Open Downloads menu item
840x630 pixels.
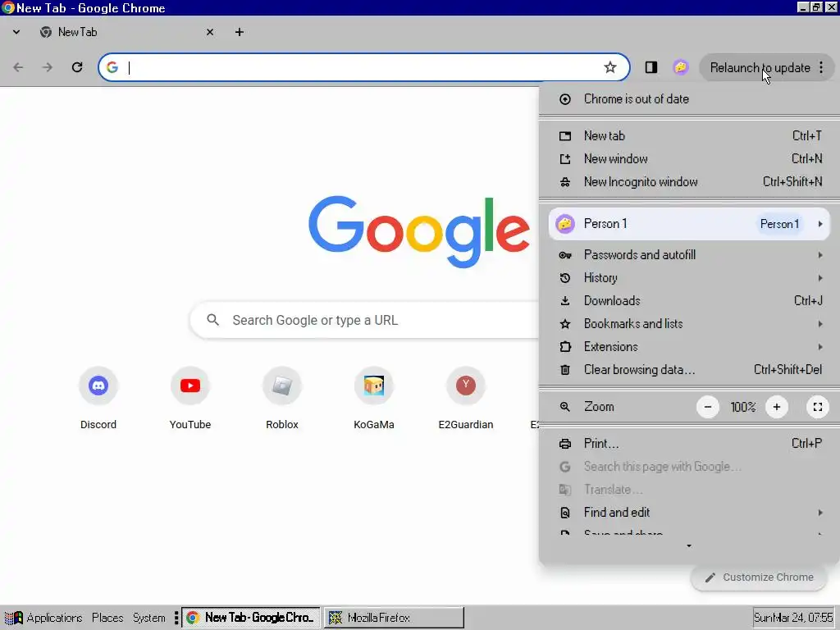pyautogui.click(x=689, y=300)
